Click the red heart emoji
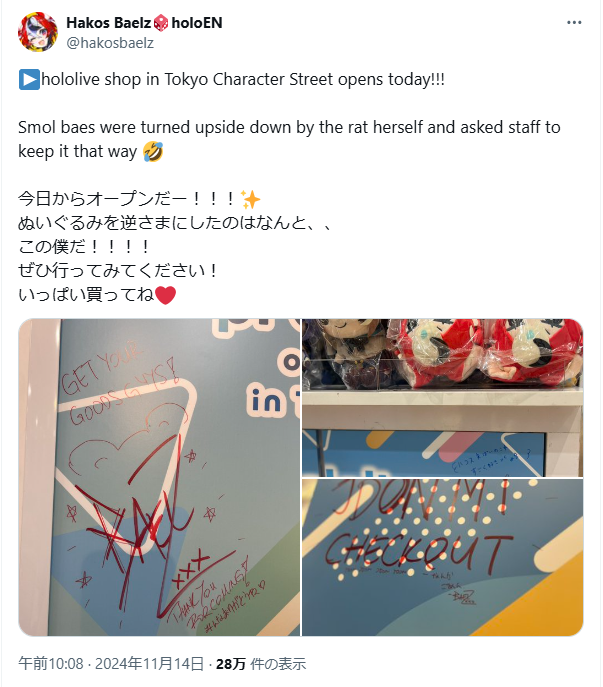Viewport: 603px width, 687px height. coord(166,295)
